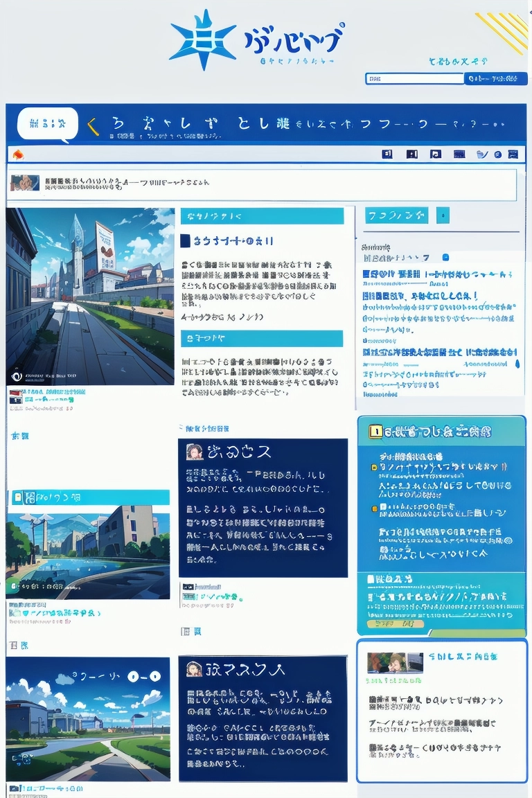Click the small icon below the upper navy card
Image resolution: width=532 pixels, height=798 pixels.
pos(188,587)
